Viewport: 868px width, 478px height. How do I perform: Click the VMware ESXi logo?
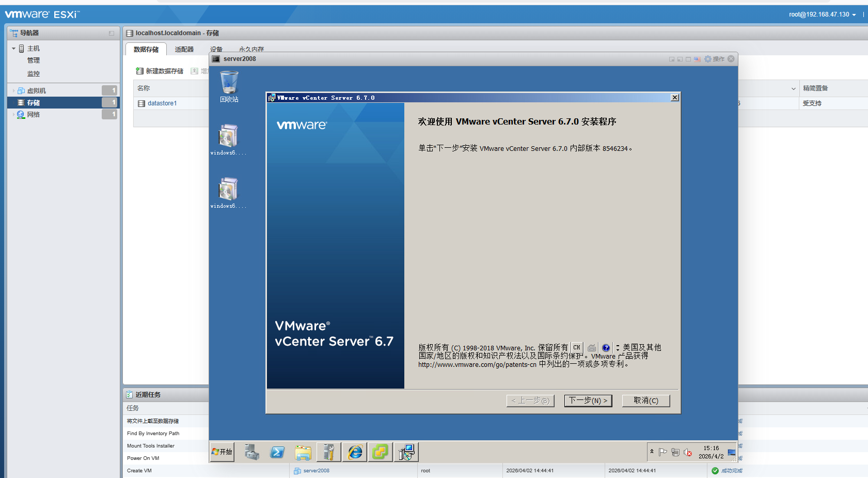(x=42, y=14)
